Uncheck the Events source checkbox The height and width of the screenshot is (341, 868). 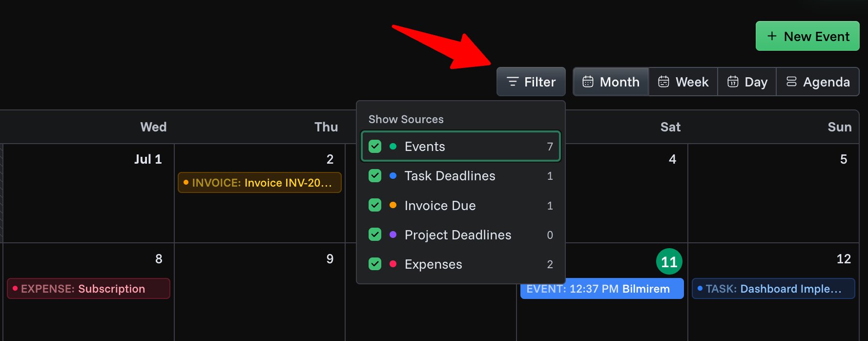tap(375, 146)
